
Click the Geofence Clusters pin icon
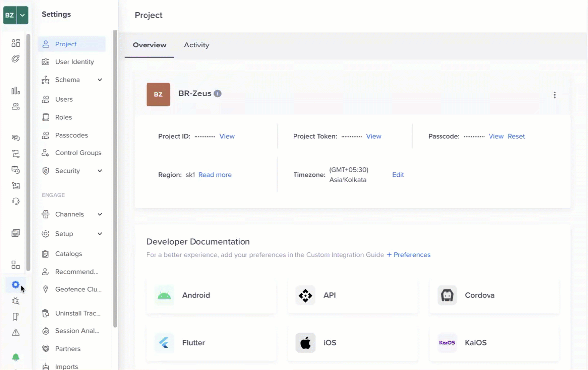(x=46, y=289)
